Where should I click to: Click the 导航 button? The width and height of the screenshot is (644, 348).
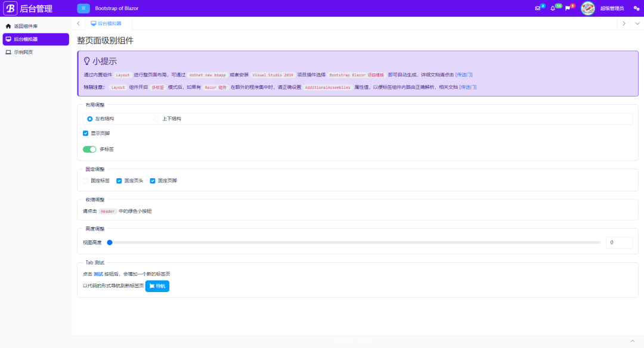pos(157,286)
